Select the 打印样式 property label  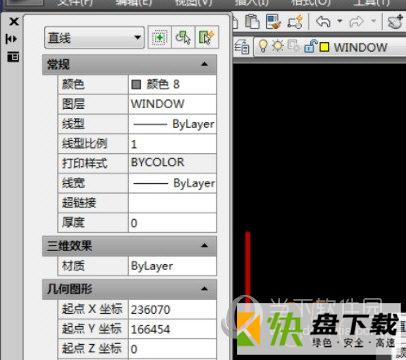click(84, 163)
